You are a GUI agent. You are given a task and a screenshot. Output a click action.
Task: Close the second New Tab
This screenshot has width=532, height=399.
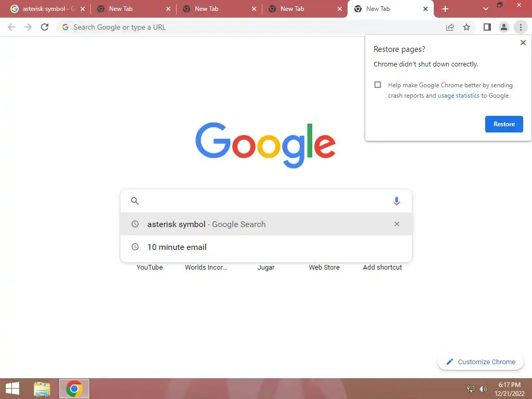point(168,9)
